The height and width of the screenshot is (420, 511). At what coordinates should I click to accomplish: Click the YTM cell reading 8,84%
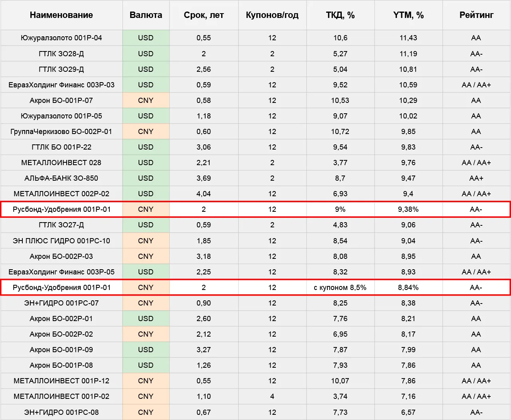coord(408,287)
